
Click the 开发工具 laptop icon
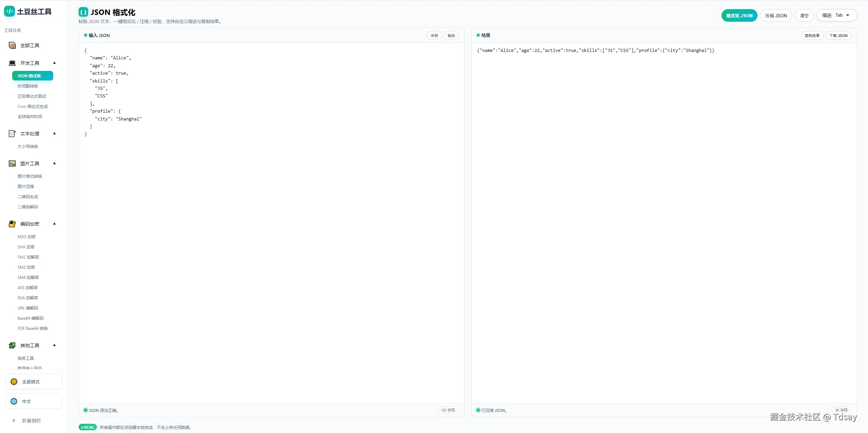pyautogui.click(x=12, y=63)
